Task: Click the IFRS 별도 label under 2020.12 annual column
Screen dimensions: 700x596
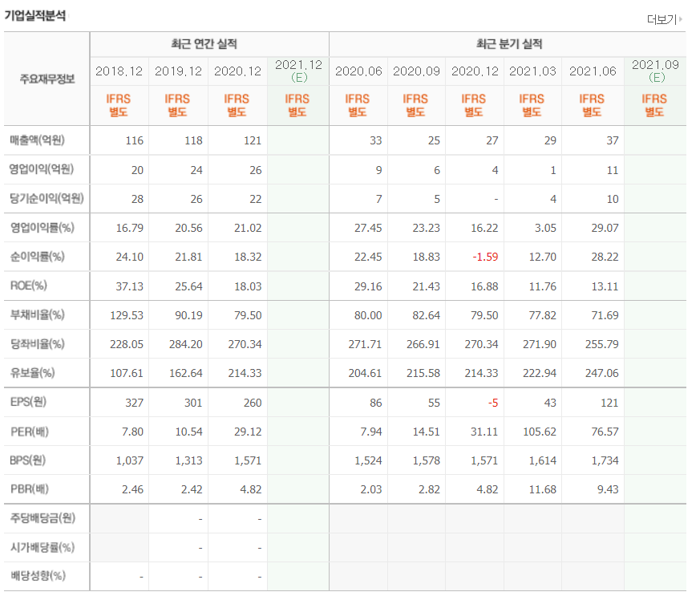Action: click(x=237, y=104)
